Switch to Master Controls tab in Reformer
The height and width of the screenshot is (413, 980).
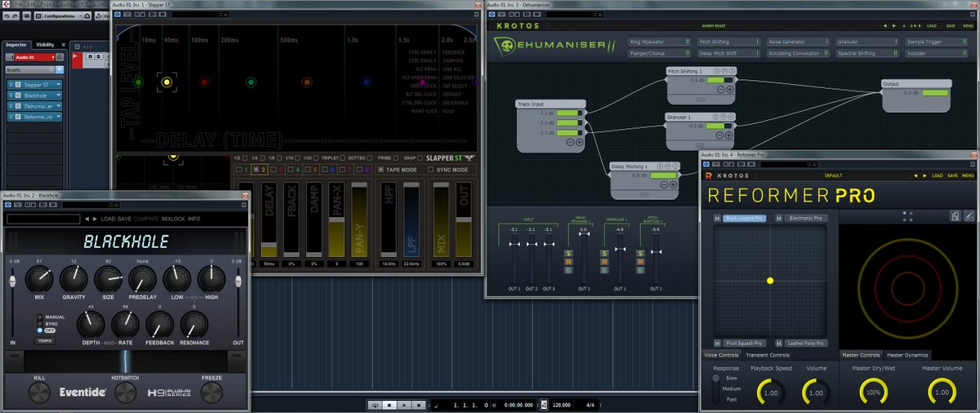[861, 355]
